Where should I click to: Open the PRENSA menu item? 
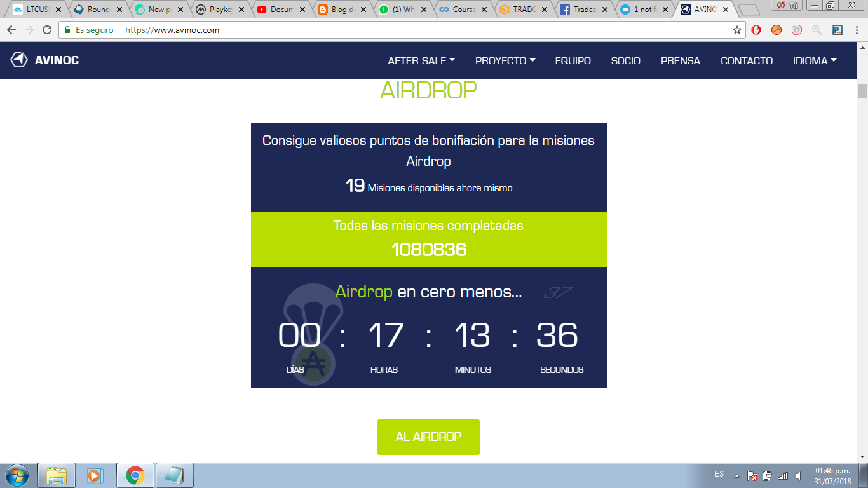click(681, 61)
